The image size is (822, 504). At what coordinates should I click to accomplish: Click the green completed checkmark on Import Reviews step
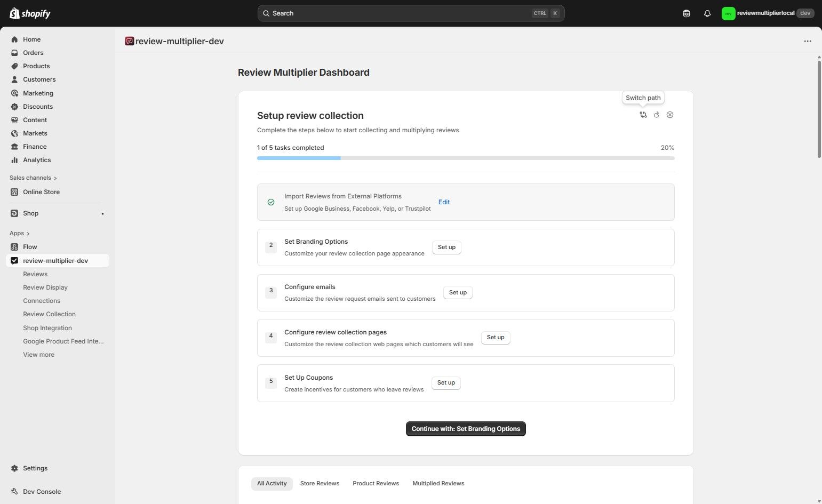[x=270, y=202]
